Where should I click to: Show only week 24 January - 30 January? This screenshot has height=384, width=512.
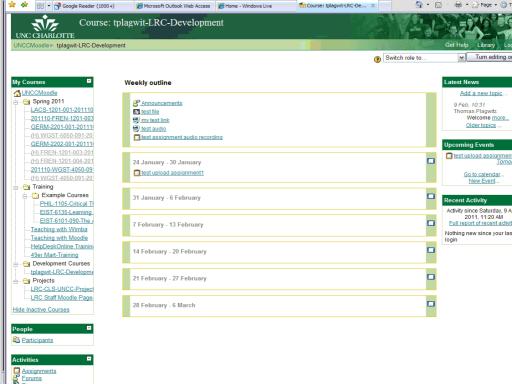pyautogui.click(x=431, y=161)
